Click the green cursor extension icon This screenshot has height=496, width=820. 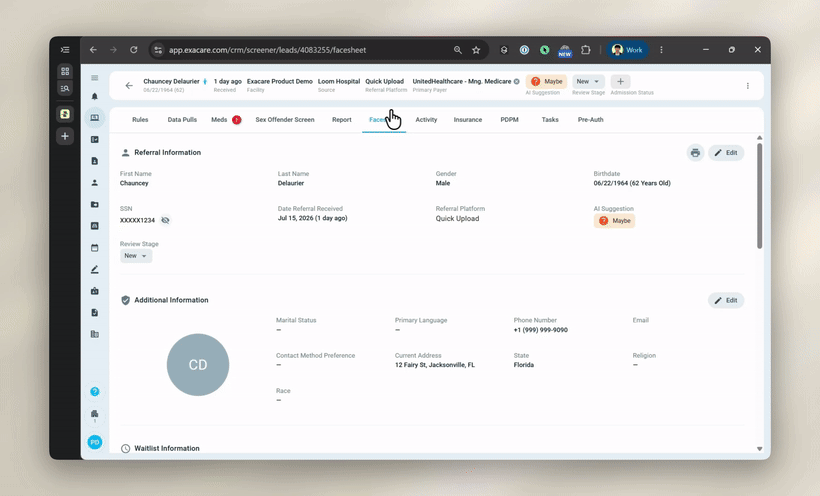tap(544, 50)
